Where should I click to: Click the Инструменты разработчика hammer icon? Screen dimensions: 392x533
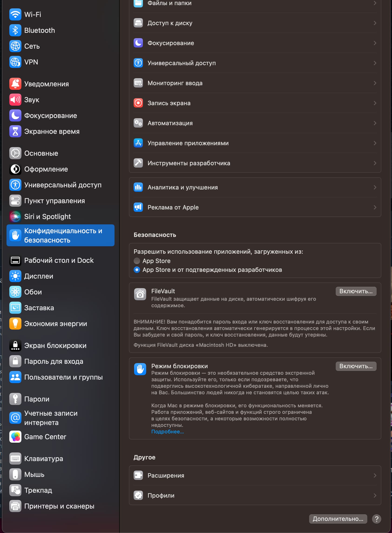pos(138,163)
